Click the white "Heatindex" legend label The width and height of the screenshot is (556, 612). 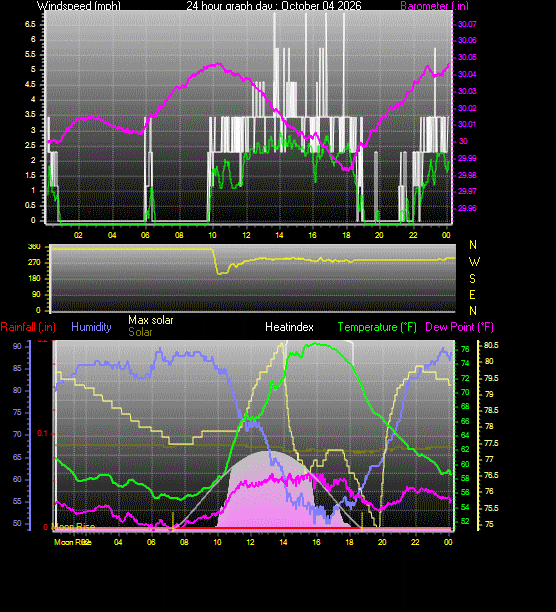pos(290,327)
